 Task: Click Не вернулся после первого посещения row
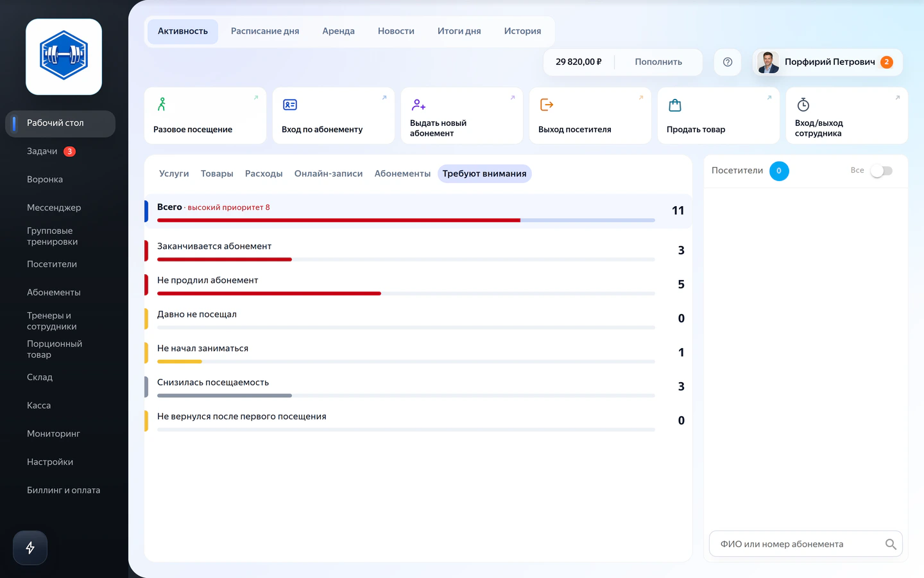point(418,421)
